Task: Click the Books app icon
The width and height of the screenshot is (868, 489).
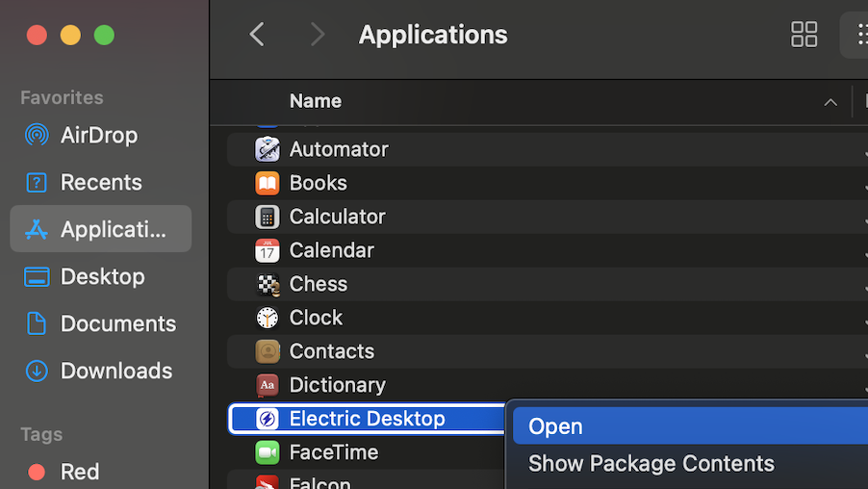Action: (268, 183)
